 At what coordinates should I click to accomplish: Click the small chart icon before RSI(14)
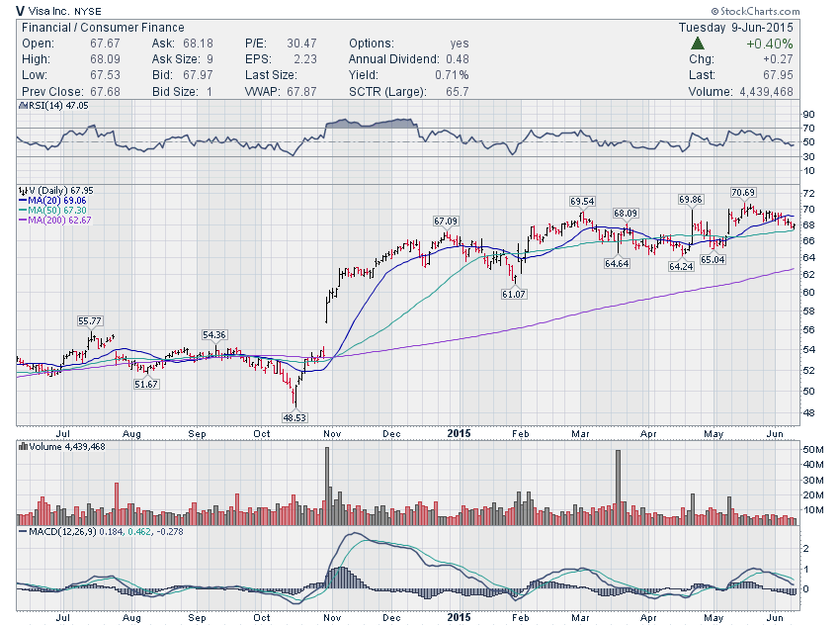22,106
